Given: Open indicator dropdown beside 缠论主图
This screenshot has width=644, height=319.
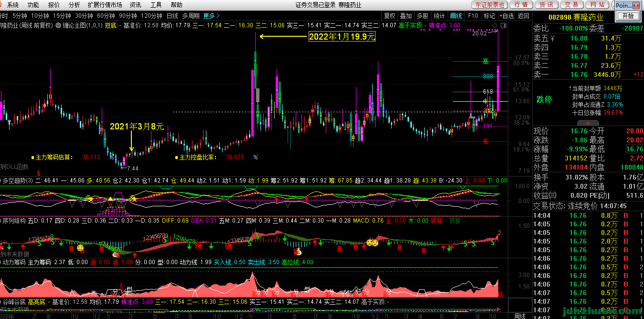Looking at the screenshot, I should (58, 25).
